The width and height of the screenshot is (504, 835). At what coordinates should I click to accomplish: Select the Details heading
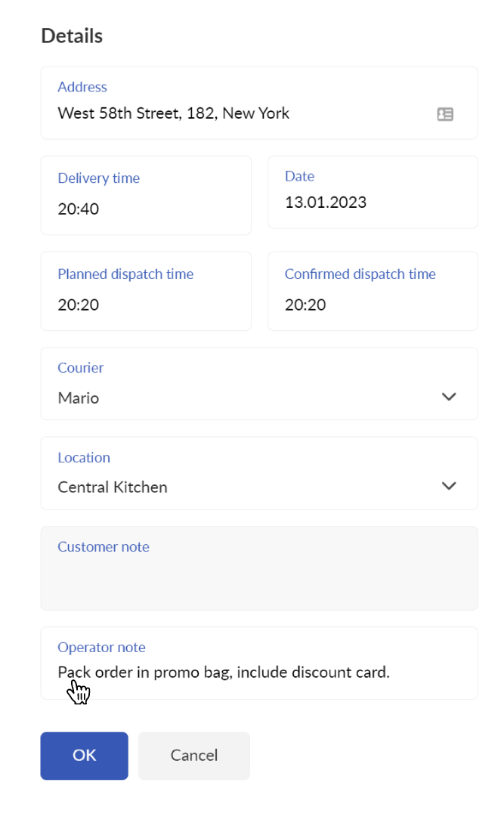[x=72, y=36]
